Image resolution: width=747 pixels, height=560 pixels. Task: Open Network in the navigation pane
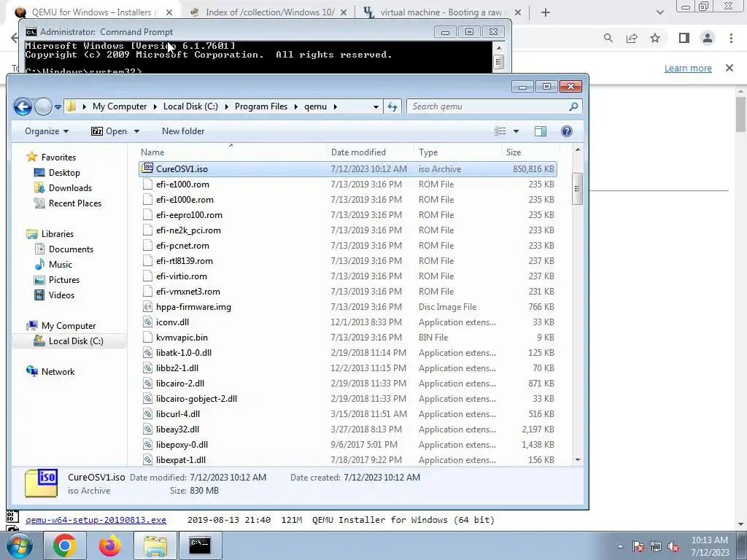[x=58, y=372]
